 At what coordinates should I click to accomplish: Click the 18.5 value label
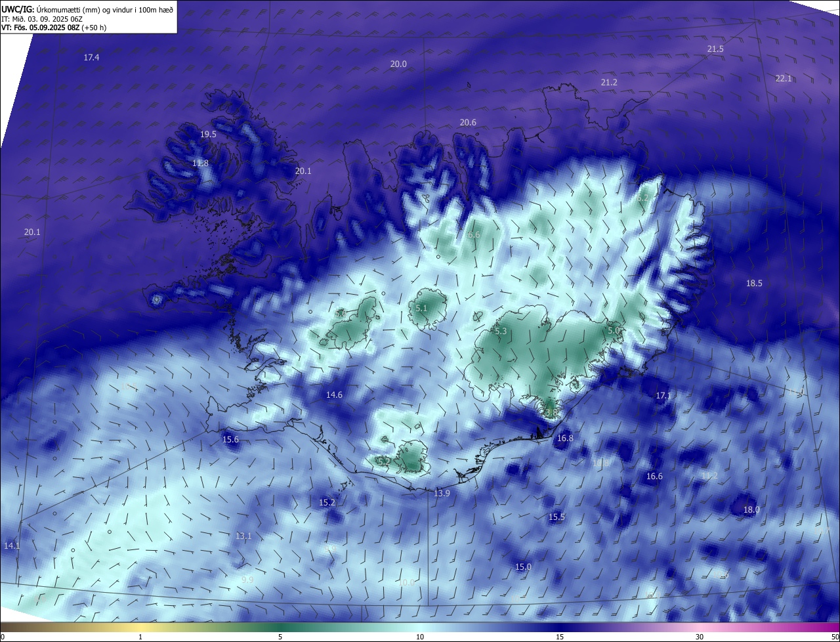(x=754, y=284)
